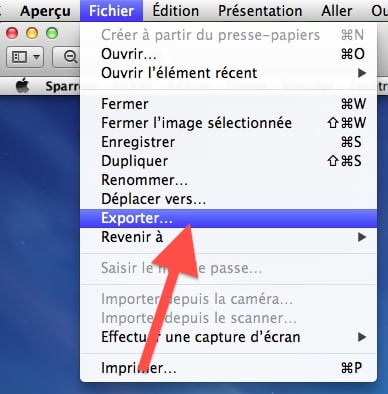
Task: Open the sidebar view mode button
Action: click(x=25, y=57)
